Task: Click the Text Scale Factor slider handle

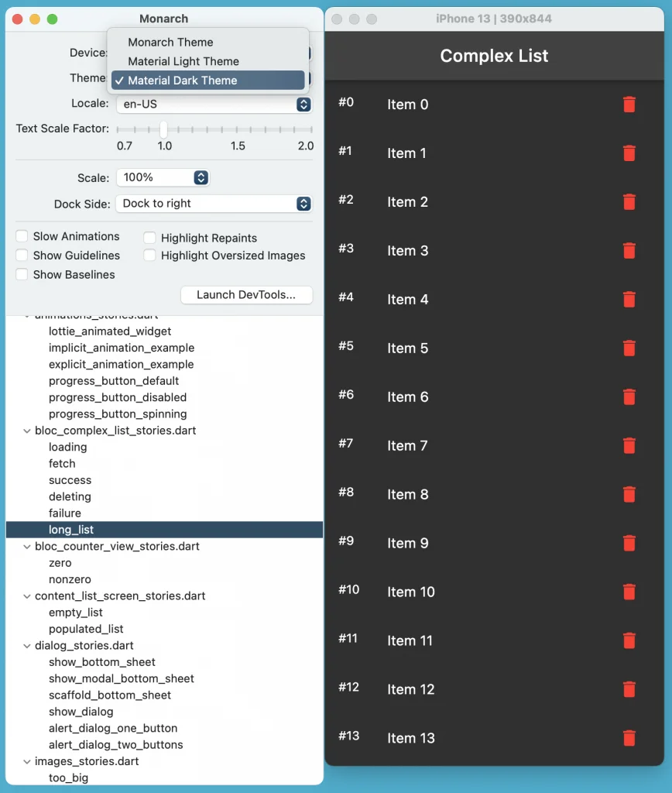Action: (163, 129)
